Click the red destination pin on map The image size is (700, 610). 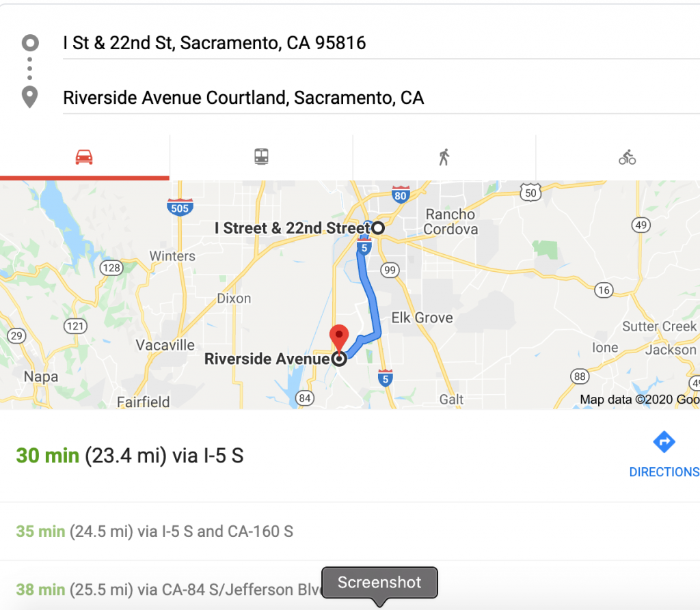tap(339, 337)
